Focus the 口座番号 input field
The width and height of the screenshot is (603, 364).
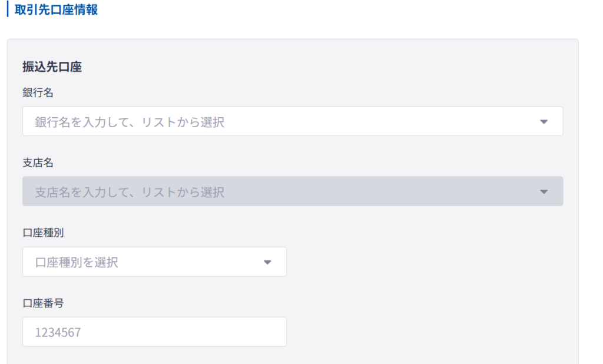tap(155, 332)
